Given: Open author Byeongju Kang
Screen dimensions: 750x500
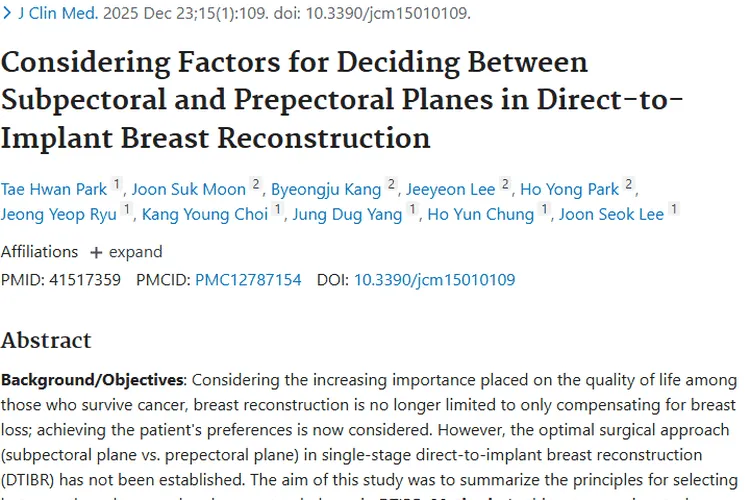Looking at the screenshot, I should point(325,187).
